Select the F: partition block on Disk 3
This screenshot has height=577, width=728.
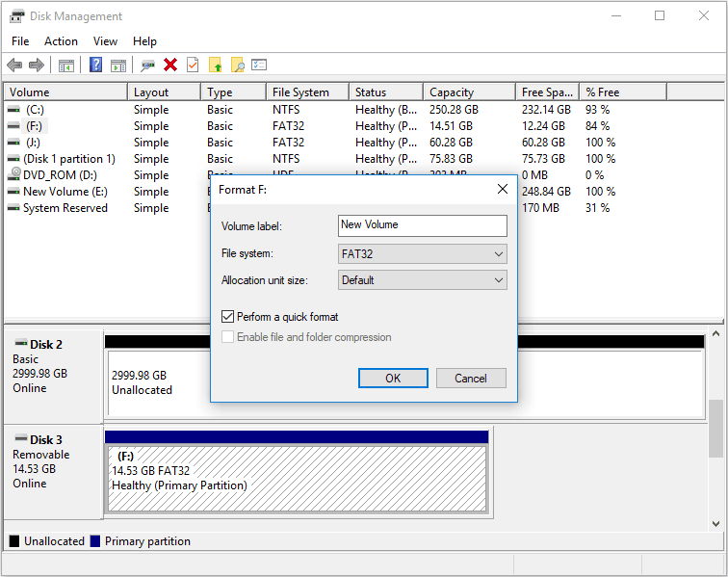pos(297,469)
